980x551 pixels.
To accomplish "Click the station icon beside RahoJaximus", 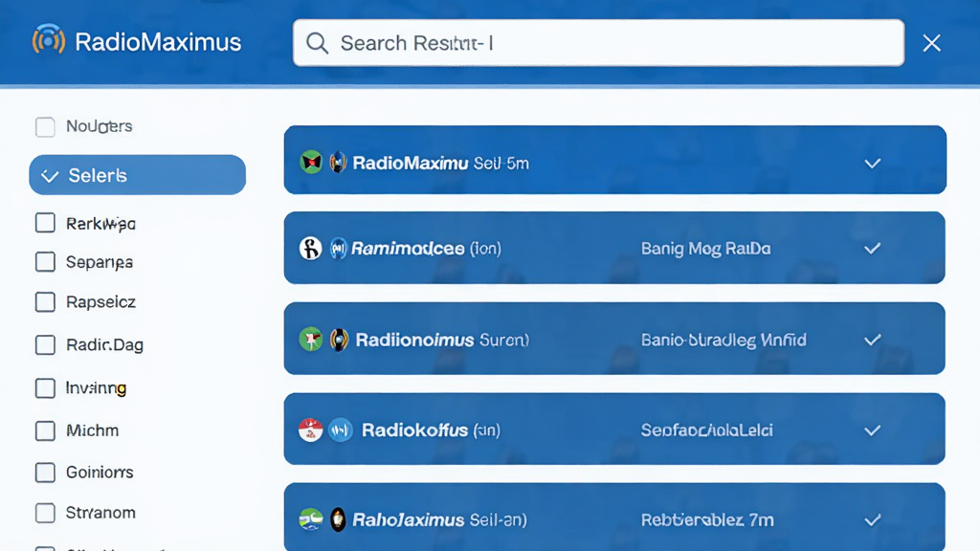I will pyautogui.click(x=338, y=519).
